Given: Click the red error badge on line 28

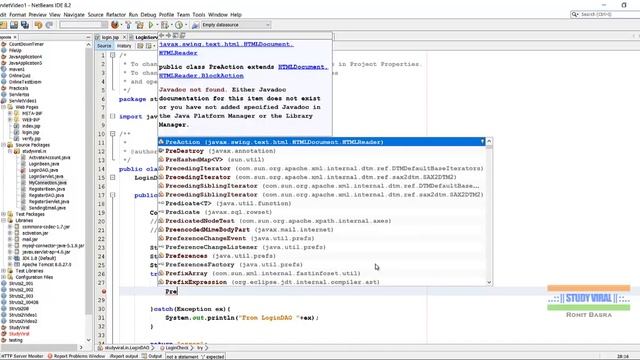Looking at the screenshot, I should coord(104,291).
